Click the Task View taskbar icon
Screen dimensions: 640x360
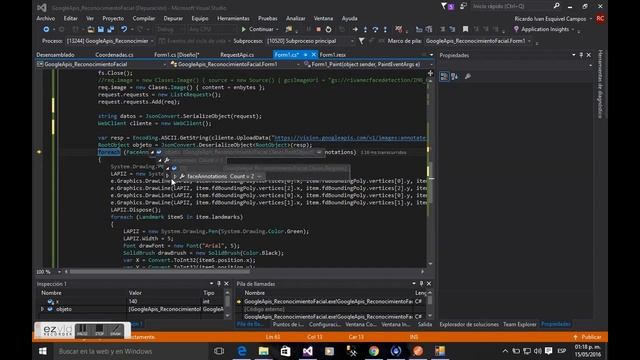coord(219,351)
